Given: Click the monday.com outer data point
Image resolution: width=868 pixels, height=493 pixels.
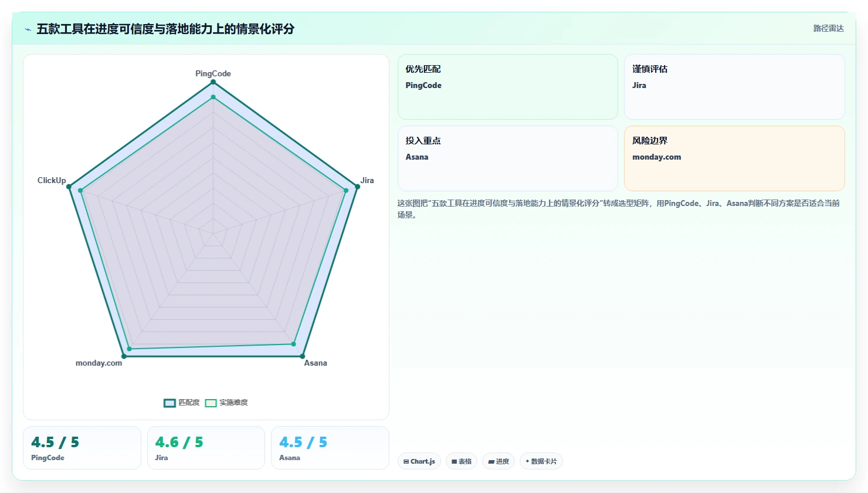Looking at the screenshot, I should [124, 356].
